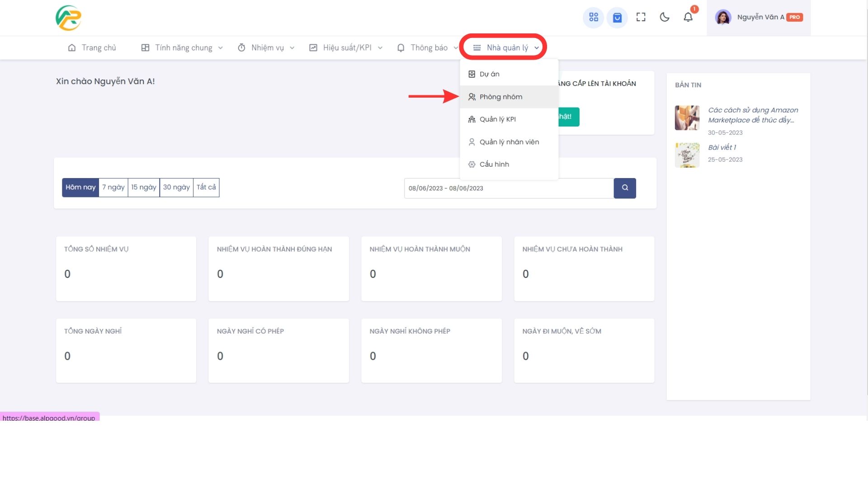The width and height of the screenshot is (868, 488).
Task: Click the company logo in header
Action: click(68, 18)
